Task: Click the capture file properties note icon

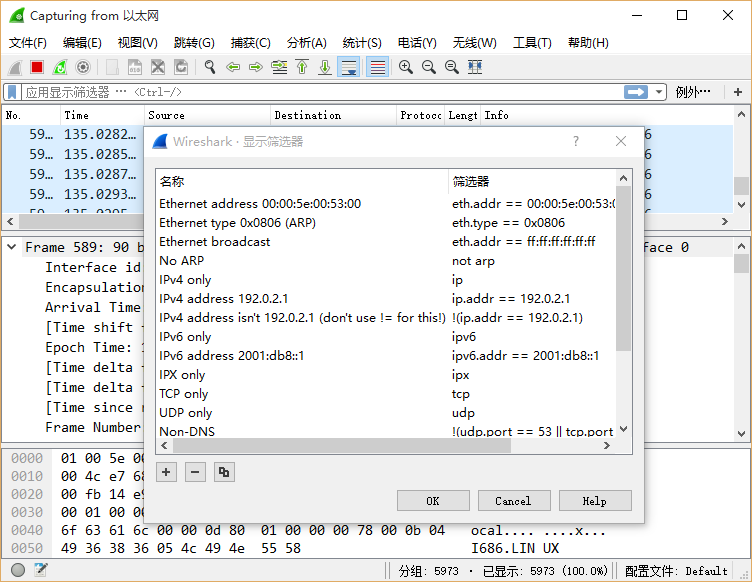Action: [x=41, y=570]
